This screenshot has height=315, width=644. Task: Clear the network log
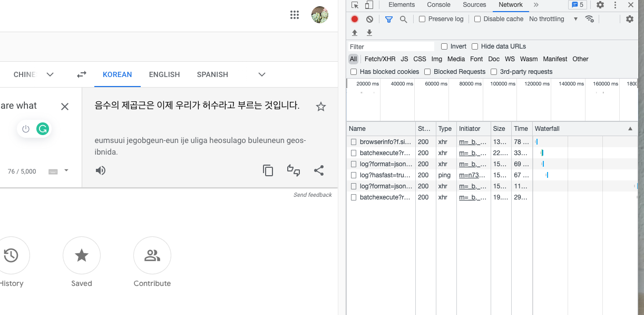pos(369,19)
